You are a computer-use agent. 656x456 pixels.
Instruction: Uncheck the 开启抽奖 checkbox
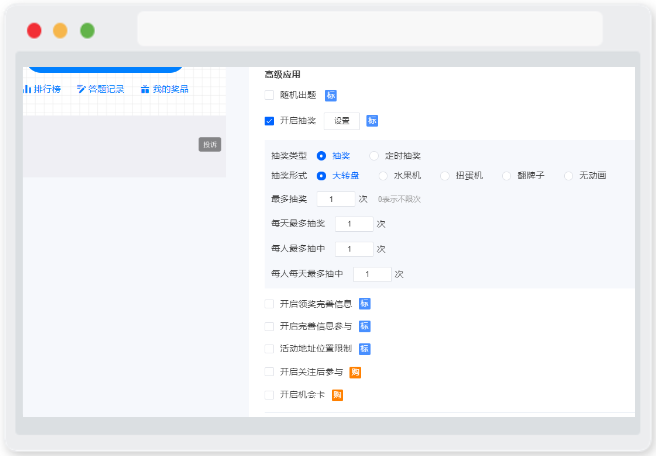click(269, 121)
